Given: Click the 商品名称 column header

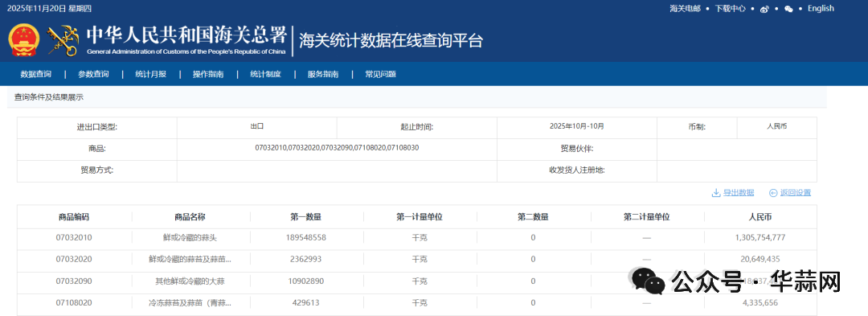Looking at the screenshot, I should pyautogui.click(x=190, y=217).
